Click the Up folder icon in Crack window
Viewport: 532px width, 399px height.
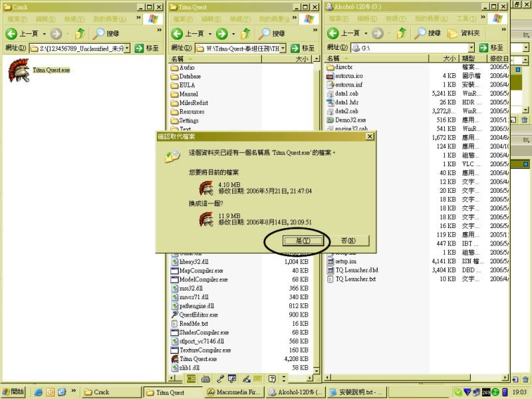80,33
